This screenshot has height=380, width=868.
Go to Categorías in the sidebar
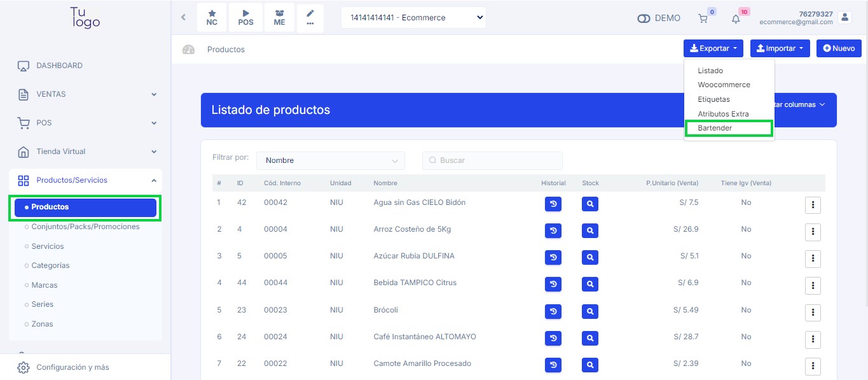click(50, 265)
